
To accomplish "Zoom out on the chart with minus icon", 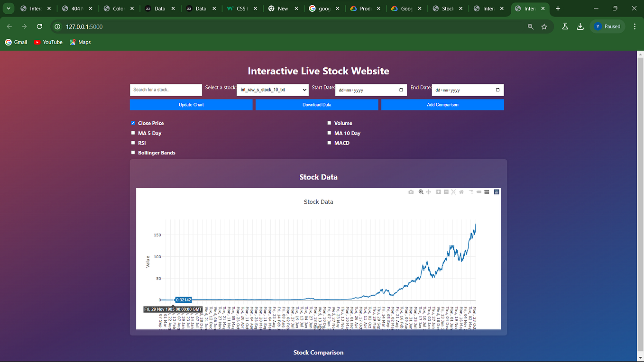I will tap(446, 192).
